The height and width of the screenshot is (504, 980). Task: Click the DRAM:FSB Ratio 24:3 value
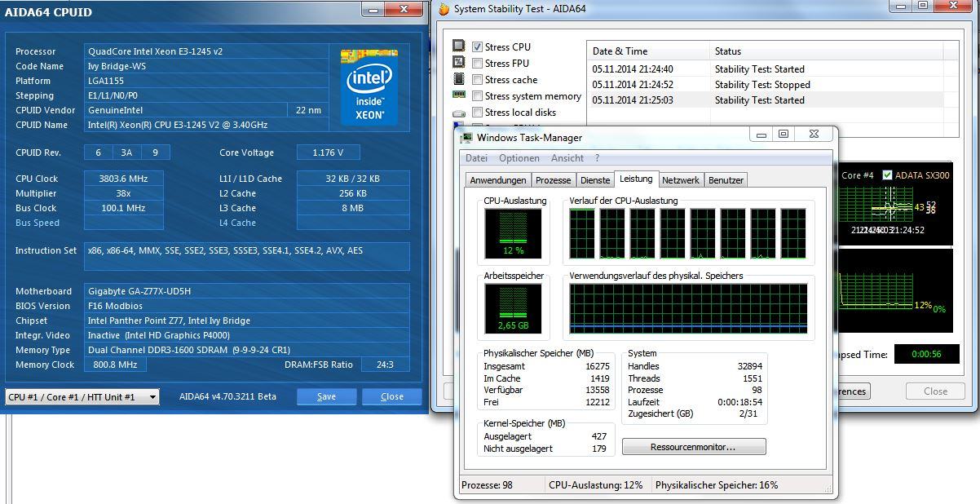click(x=385, y=365)
